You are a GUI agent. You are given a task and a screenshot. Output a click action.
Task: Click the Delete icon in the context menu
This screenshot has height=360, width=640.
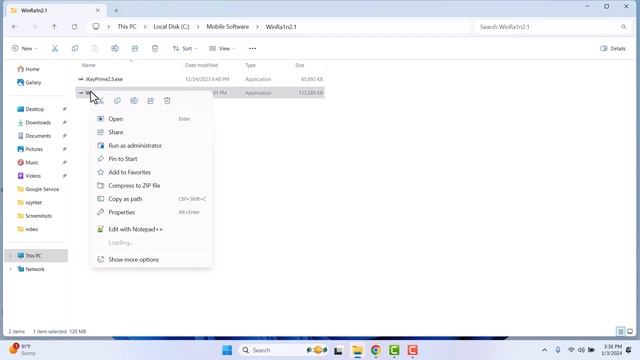tap(167, 101)
